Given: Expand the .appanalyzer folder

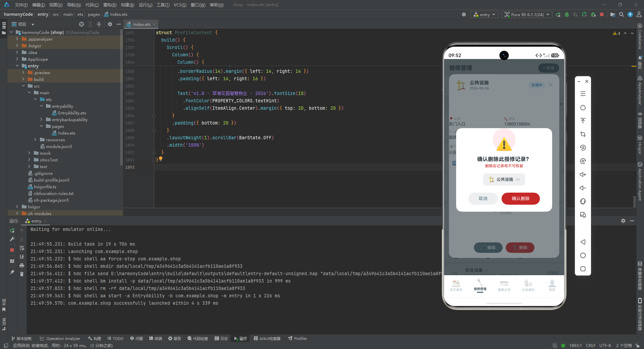Looking at the screenshot, I should pos(17,39).
